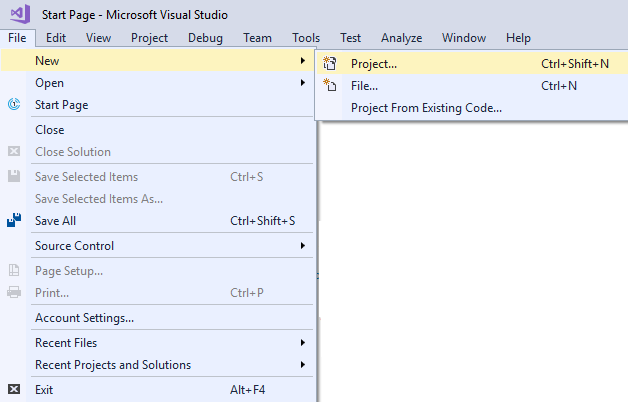
Task: Open the Help menu
Action: coord(518,38)
